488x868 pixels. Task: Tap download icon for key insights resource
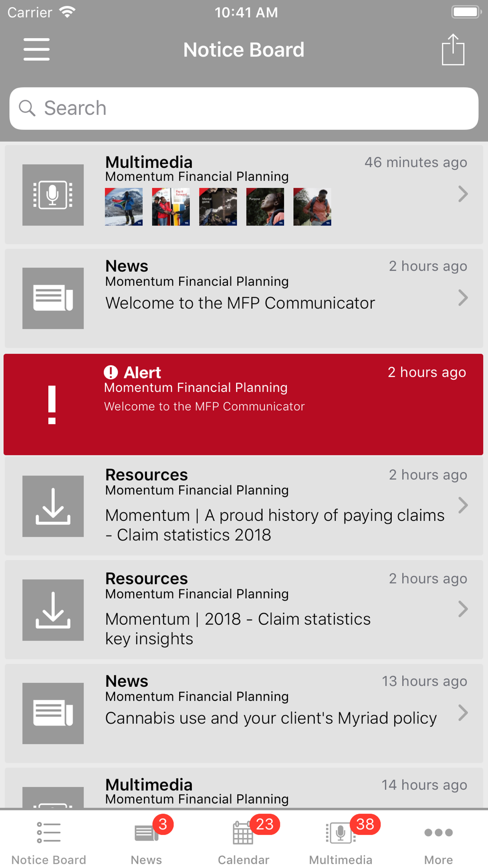pos(53,610)
